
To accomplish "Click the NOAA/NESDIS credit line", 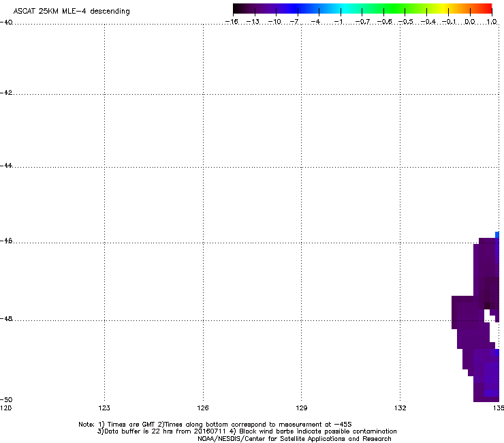I will pos(294,439).
